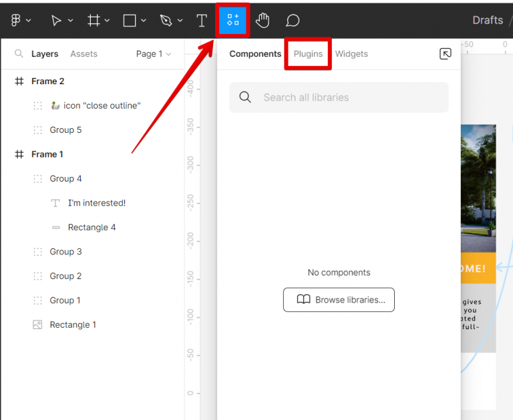Click the Group 2 dotted group icon
The height and width of the screenshot is (420, 513).
[38, 276]
